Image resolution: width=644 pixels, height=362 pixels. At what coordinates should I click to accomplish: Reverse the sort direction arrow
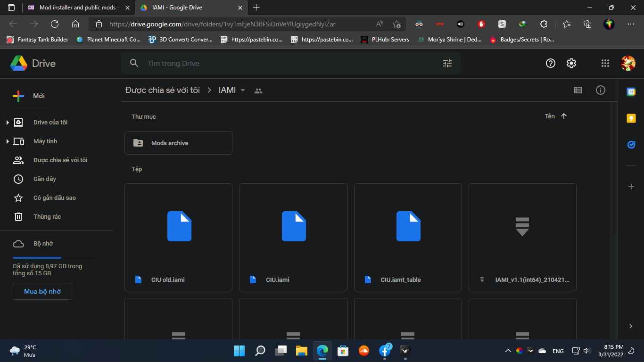tap(564, 116)
